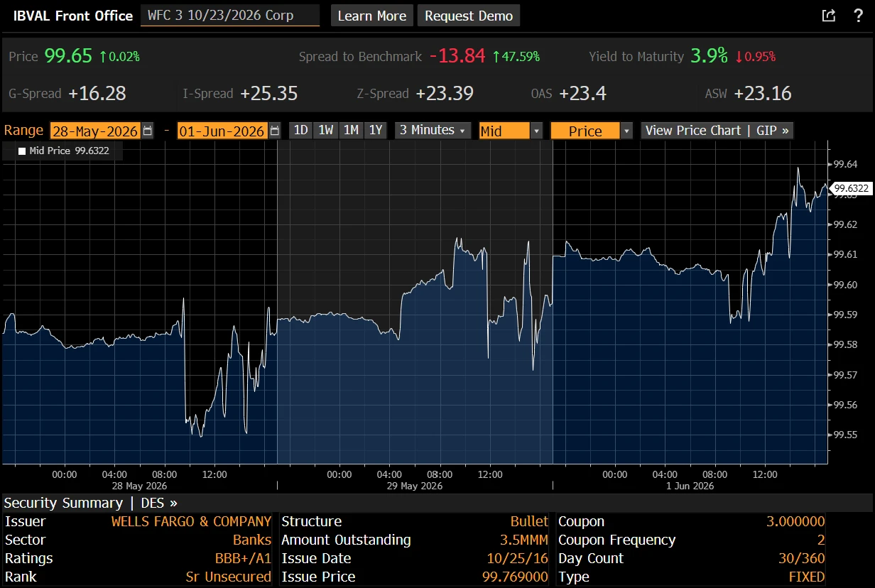
Task: Edit the end date field 01-Jun-2026
Action: tap(222, 131)
